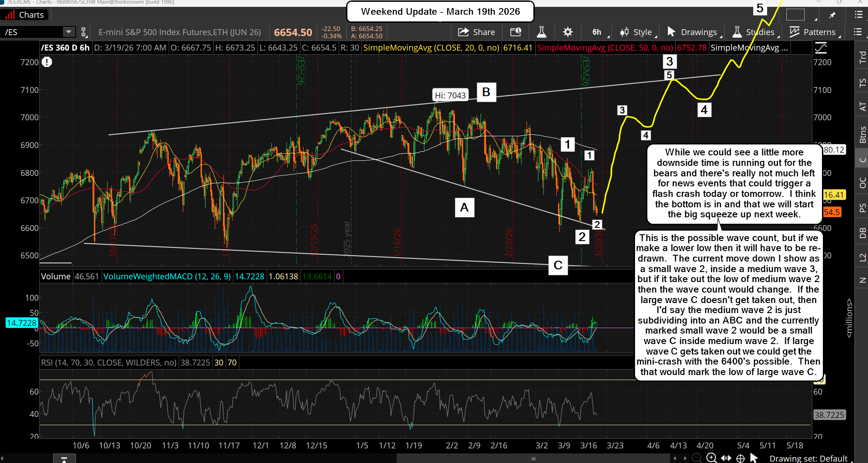Toggle the pin window icon
Viewport: 868px width, 463px height.
832,15
